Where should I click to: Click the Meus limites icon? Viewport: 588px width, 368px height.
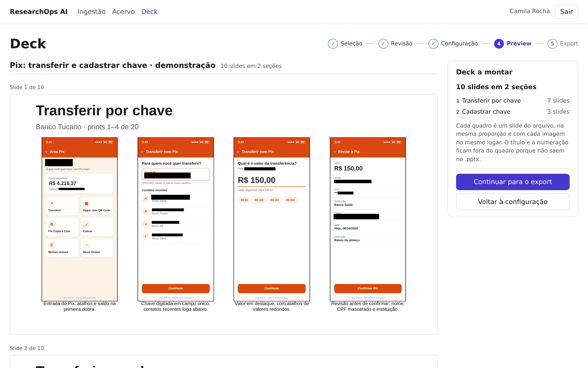[x=86, y=245]
